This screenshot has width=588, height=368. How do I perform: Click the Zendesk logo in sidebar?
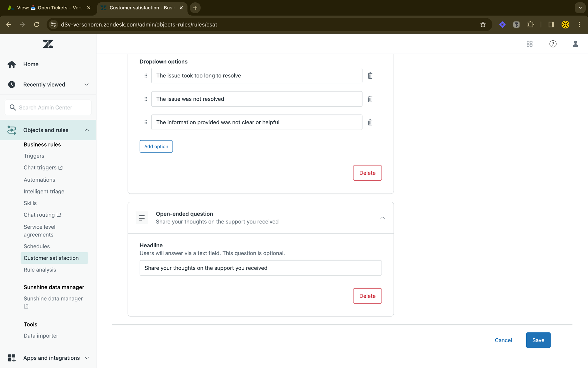[48, 44]
